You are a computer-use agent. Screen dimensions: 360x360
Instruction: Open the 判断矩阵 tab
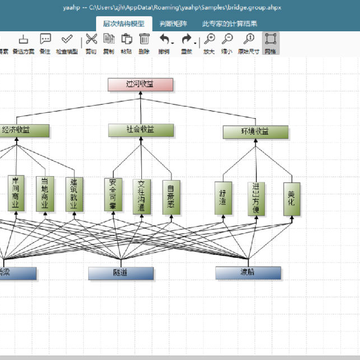click(x=173, y=24)
